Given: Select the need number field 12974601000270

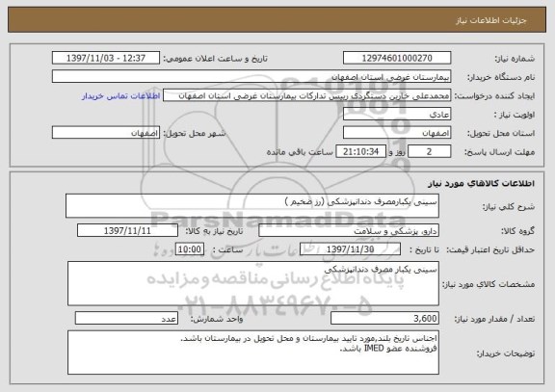Looking at the screenshot, I should (397, 58).
